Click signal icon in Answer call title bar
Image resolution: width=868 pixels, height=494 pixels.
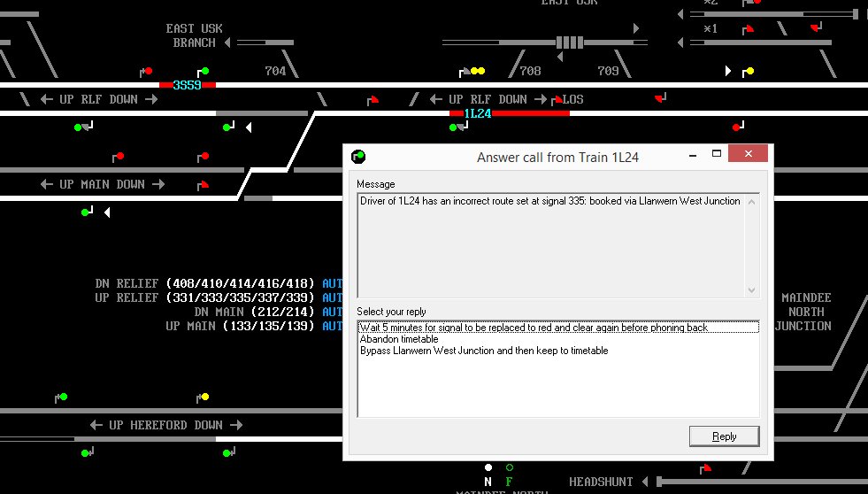[358, 158]
